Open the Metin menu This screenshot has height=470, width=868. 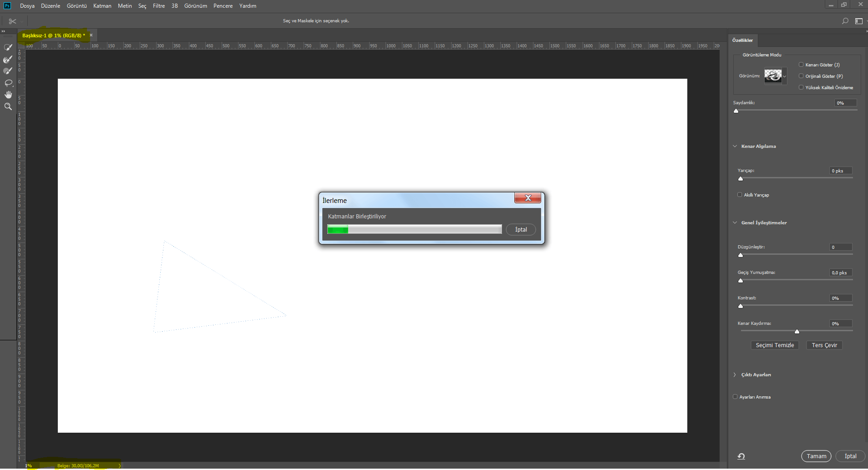click(x=125, y=6)
